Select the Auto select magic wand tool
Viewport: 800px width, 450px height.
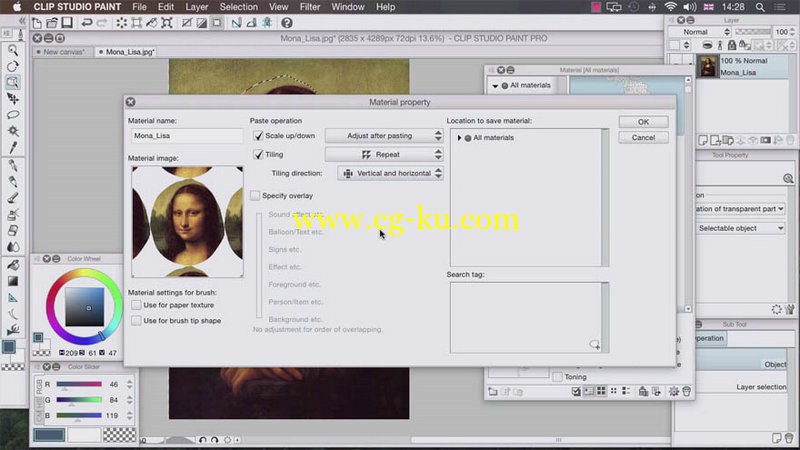(13, 131)
